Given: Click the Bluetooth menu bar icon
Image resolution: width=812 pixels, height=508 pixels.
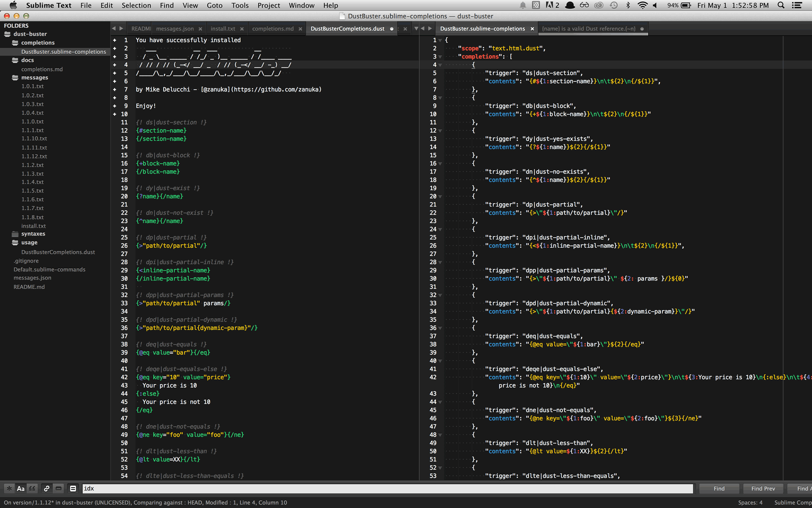Looking at the screenshot, I should point(628,5).
